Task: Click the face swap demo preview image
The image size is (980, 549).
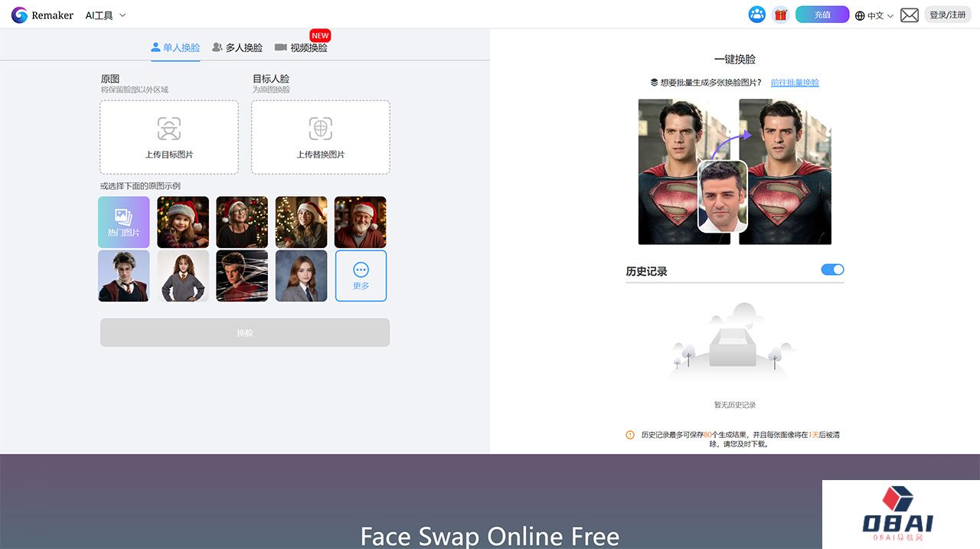Action: point(735,172)
